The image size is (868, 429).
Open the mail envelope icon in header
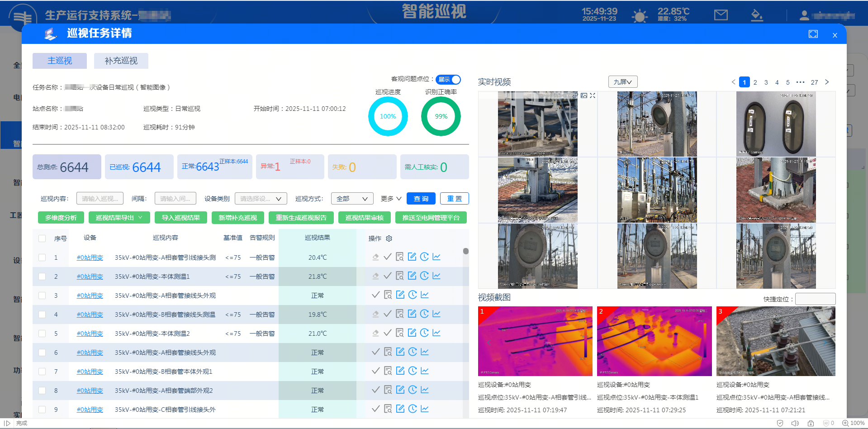721,15
